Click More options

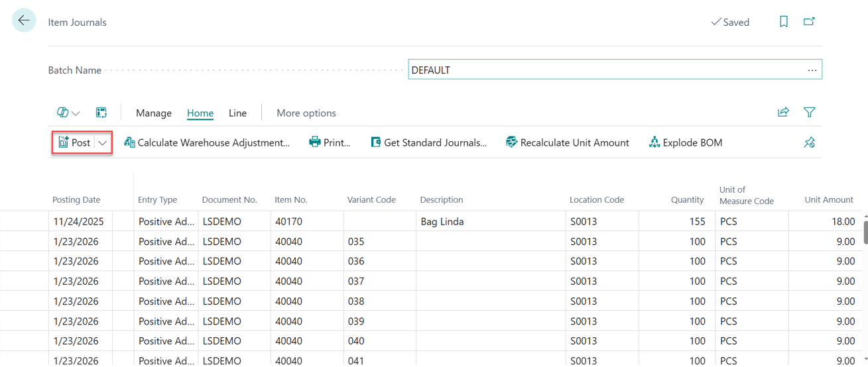tap(306, 113)
